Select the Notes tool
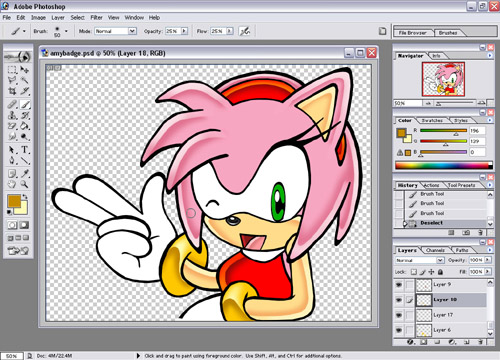The width and height of the screenshot is (500, 360). click(12, 173)
